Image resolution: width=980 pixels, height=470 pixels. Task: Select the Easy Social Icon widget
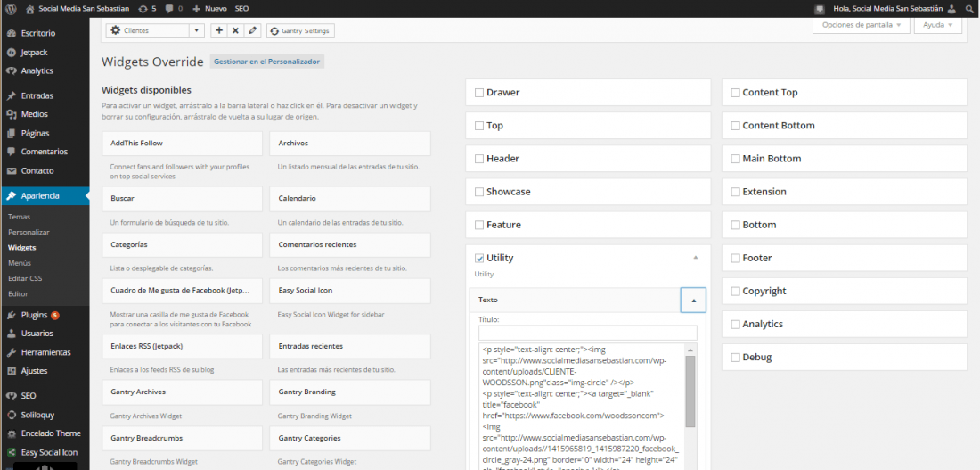(x=350, y=291)
